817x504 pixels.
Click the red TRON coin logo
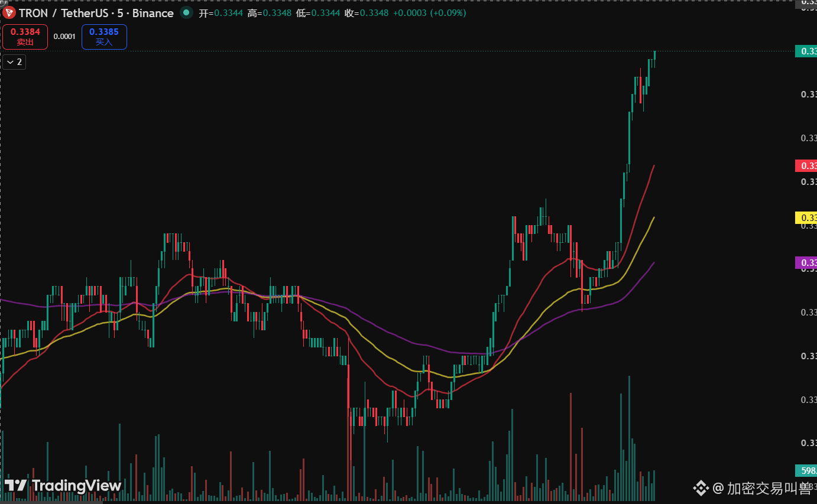[x=9, y=12]
